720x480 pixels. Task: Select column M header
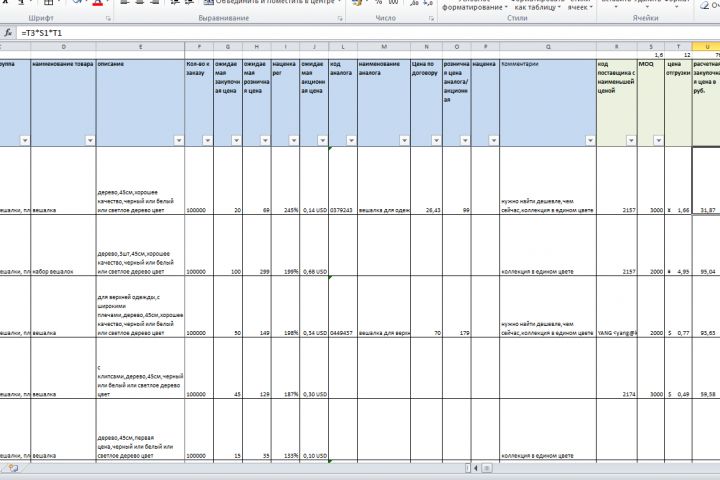coord(384,47)
